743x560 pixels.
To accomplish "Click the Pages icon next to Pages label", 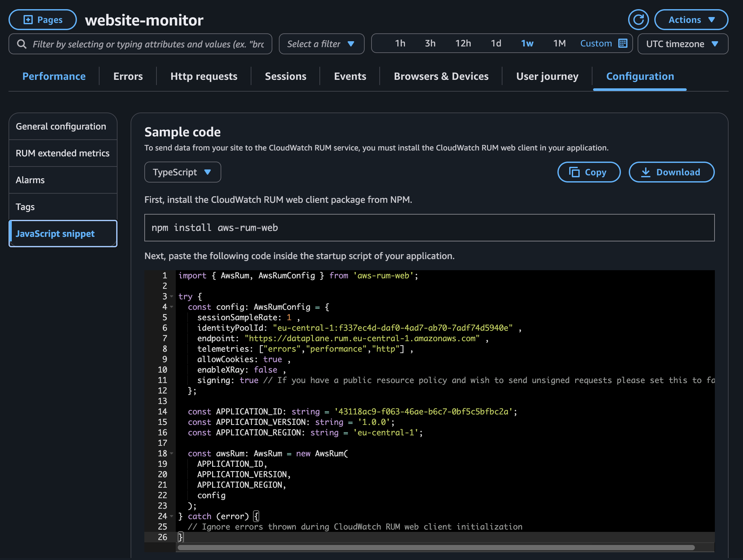I will (28, 19).
